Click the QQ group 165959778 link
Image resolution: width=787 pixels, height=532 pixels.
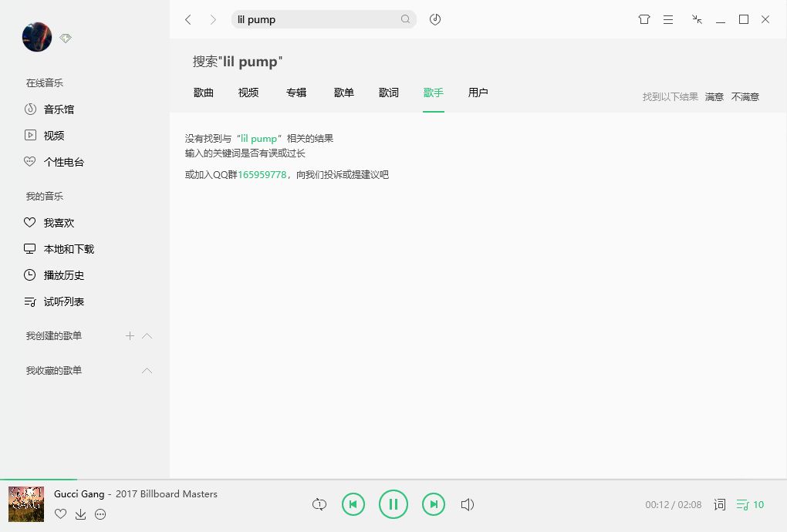point(262,175)
